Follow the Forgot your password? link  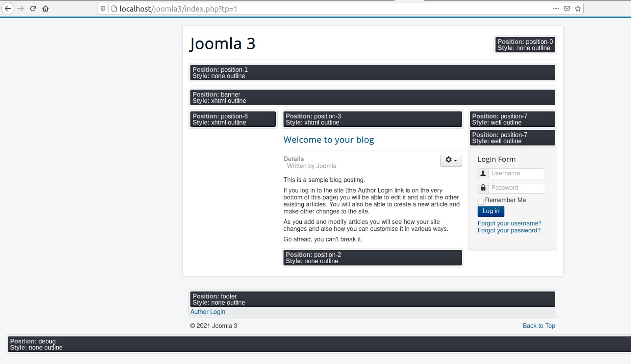pos(509,230)
